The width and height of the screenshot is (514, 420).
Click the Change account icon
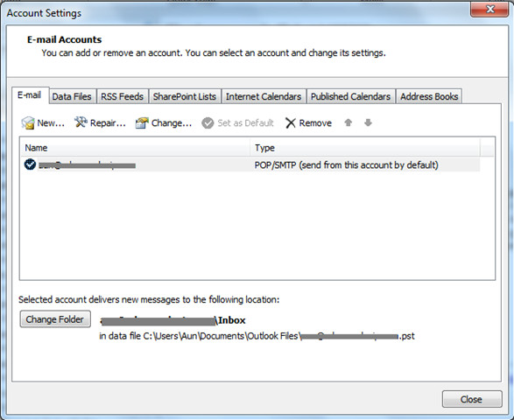(142, 122)
